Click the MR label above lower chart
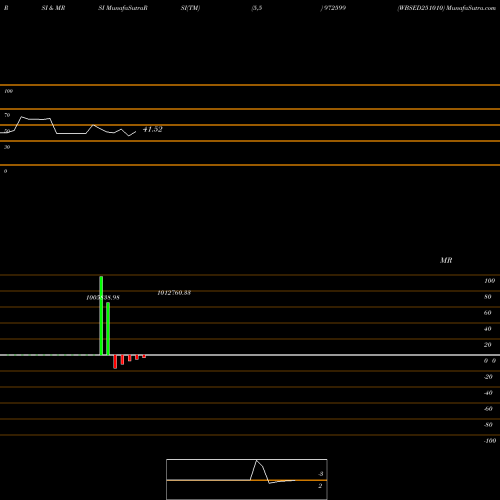This screenshot has width=500, height=500. tap(446, 260)
